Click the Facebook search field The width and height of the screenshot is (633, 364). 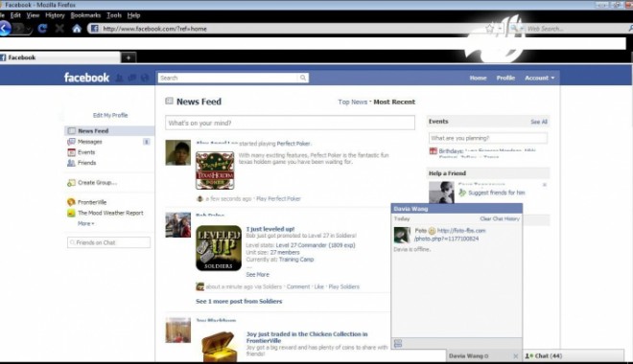228,78
